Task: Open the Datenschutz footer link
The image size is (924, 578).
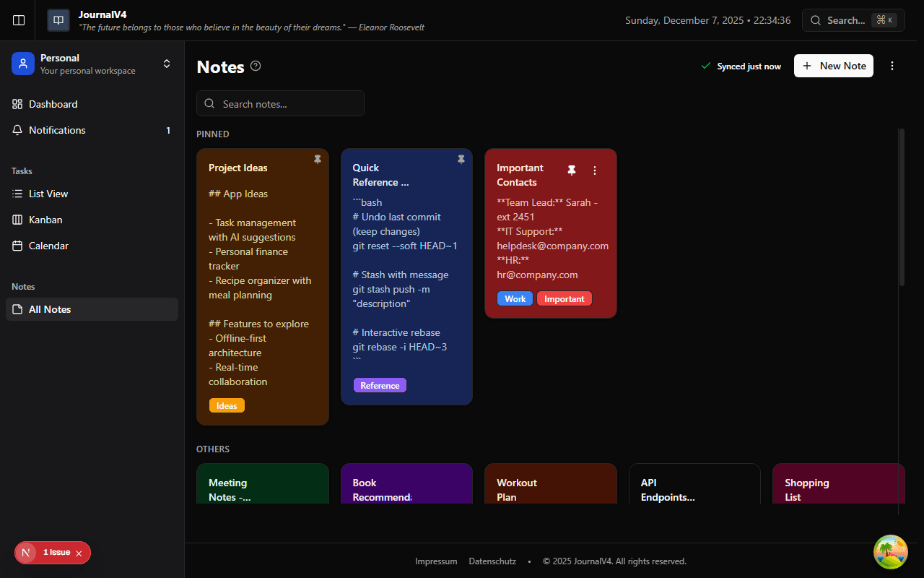Action: (492, 561)
